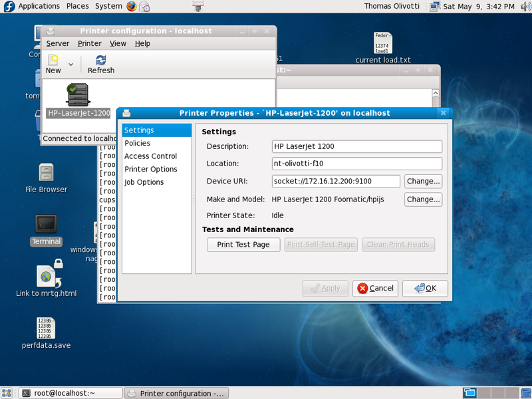Screen dimensions: 532x399
Task: Click the Idle printer state text
Action: click(277, 215)
